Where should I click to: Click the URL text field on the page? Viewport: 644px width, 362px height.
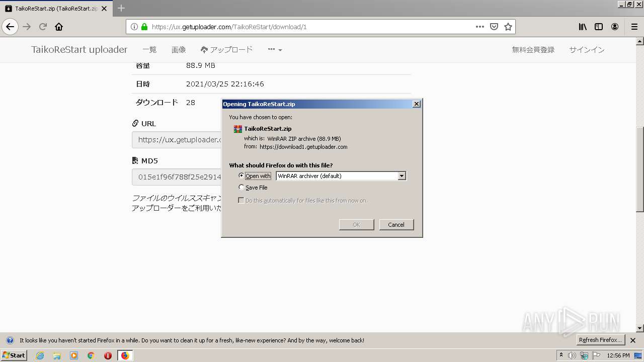[x=177, y=140]
